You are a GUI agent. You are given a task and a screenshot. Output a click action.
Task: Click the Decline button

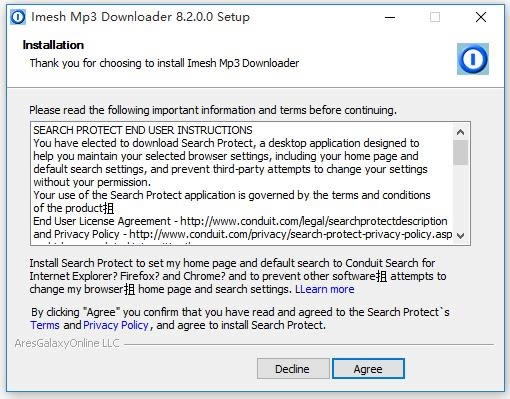293,369
